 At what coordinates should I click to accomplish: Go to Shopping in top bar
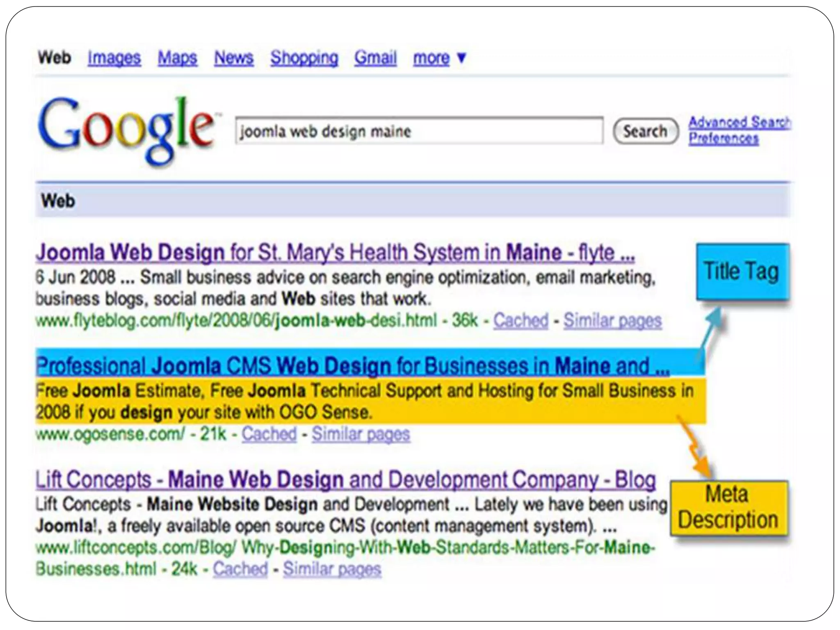tap(304, 58)
